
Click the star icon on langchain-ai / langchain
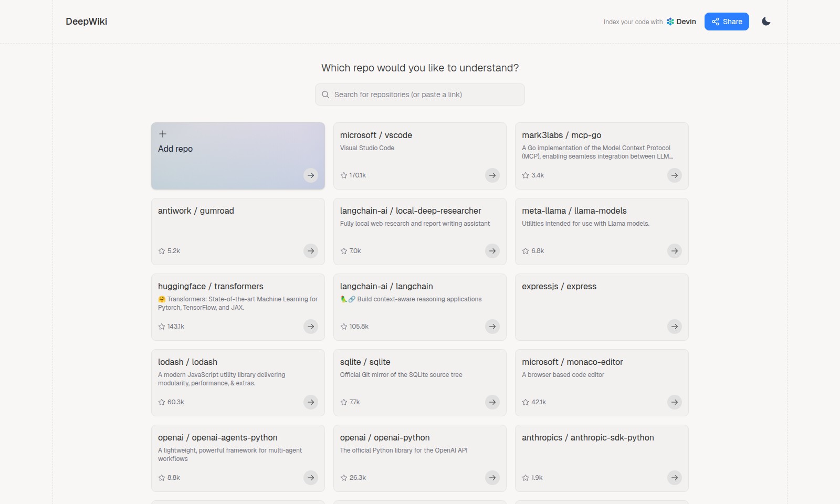click(x=344, y=327)
